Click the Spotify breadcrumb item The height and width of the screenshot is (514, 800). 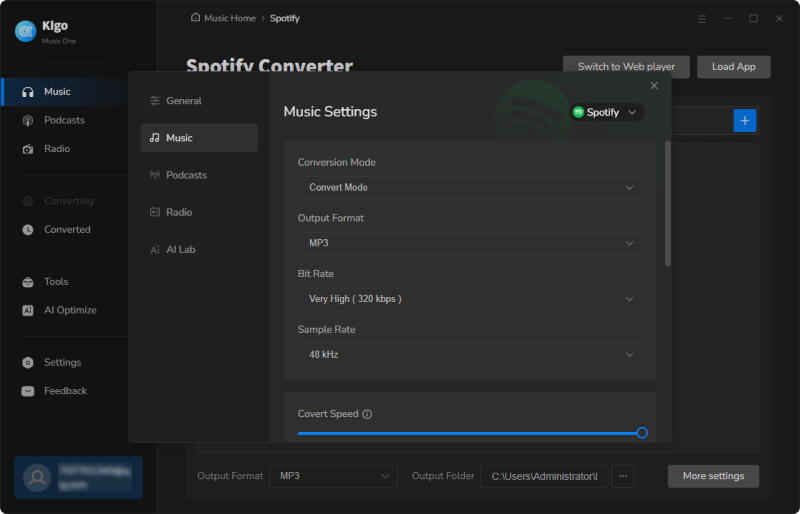tap(285, 18)
